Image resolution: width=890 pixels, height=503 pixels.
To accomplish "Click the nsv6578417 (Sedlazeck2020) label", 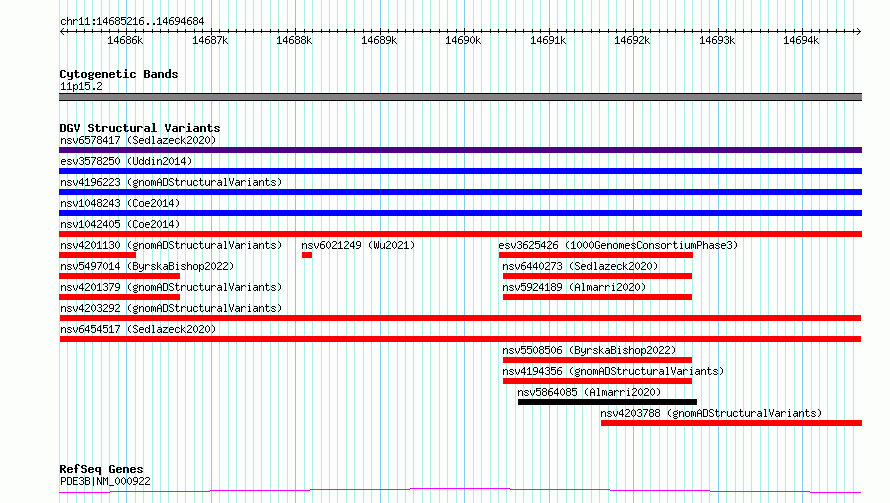I will [x=138, y=140].
